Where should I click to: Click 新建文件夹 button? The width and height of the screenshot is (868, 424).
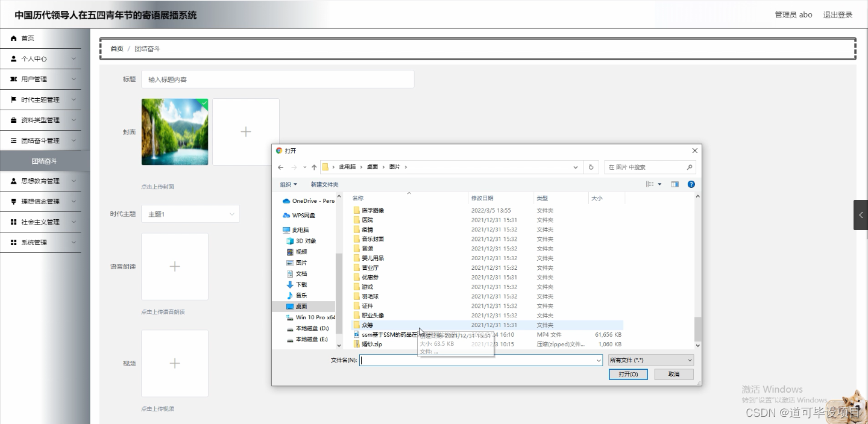click(x=324, y=184)
